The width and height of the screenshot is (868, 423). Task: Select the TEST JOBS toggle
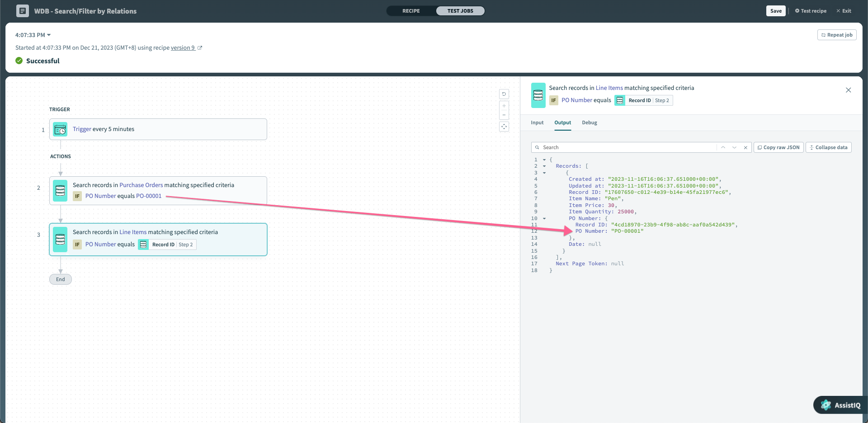460,11
